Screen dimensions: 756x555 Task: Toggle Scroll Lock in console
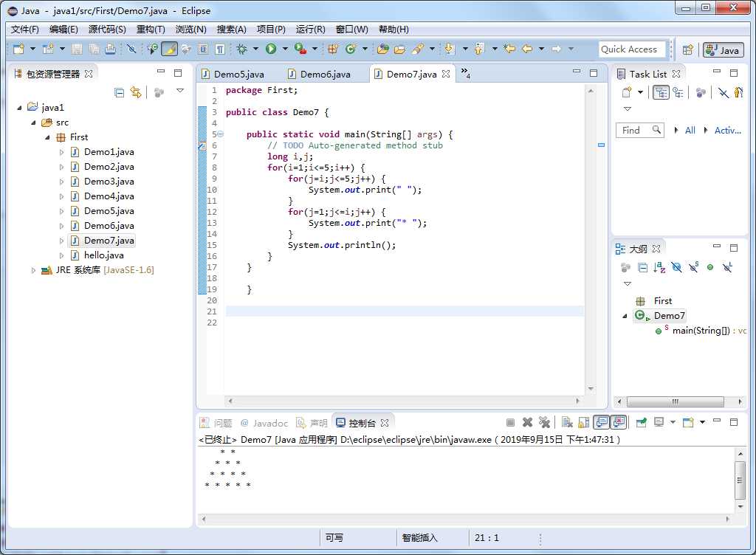pyautogui.click(x=584, y=422)
